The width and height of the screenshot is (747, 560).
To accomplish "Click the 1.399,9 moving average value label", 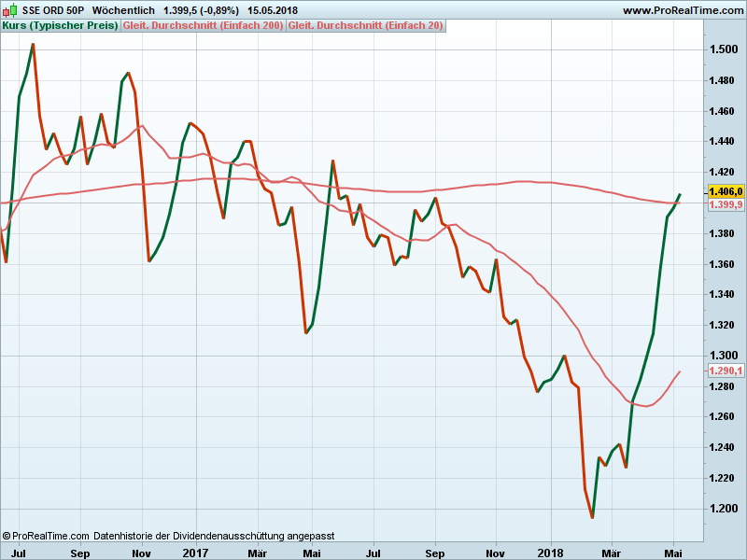I will (726, 204).
